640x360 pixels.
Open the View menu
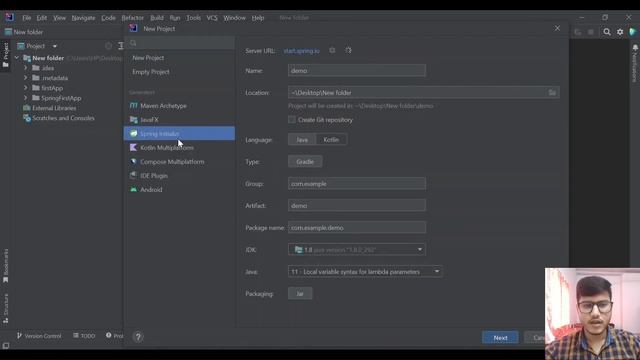pyautogui.click(x=59, y=18)
